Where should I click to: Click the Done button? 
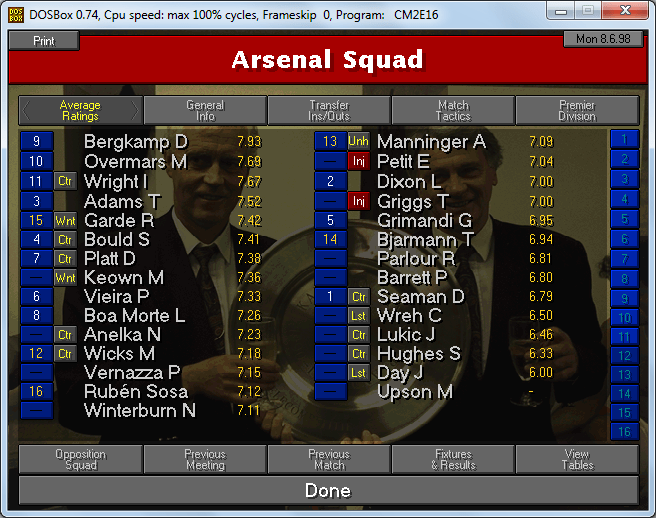[x=328, y=490]
